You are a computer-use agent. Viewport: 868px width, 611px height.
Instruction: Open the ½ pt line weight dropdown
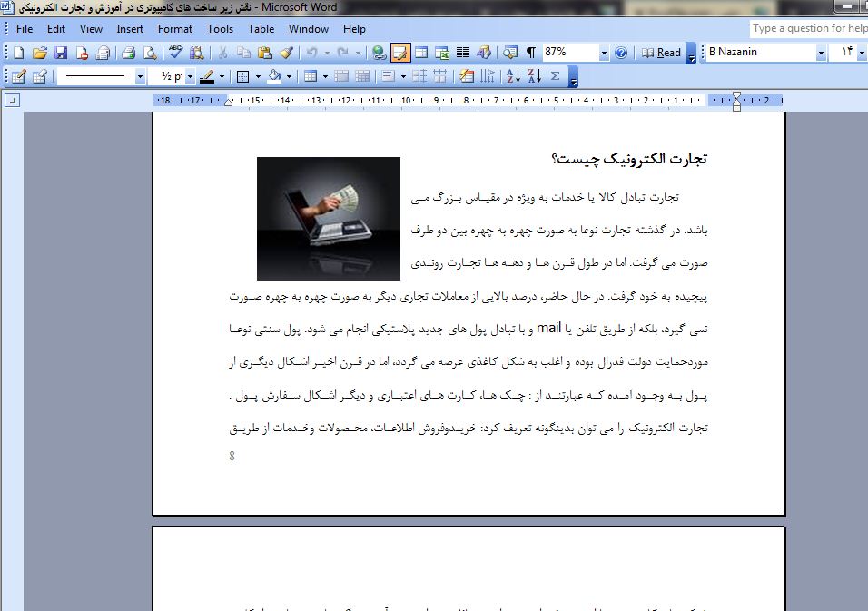(189, 76)
